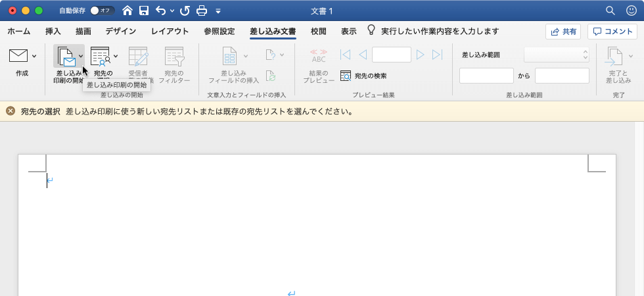The width and height of the screenshot is (644, 296).
Task: Click the 完了と差し込み icon
Action: (615, 57)
